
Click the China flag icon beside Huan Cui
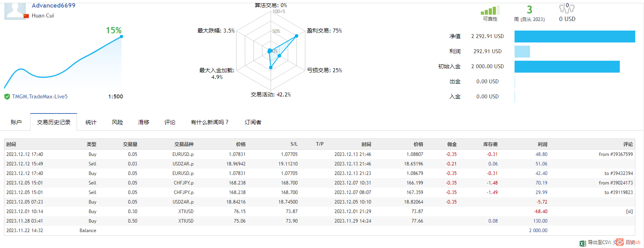(x=26, y=16)
